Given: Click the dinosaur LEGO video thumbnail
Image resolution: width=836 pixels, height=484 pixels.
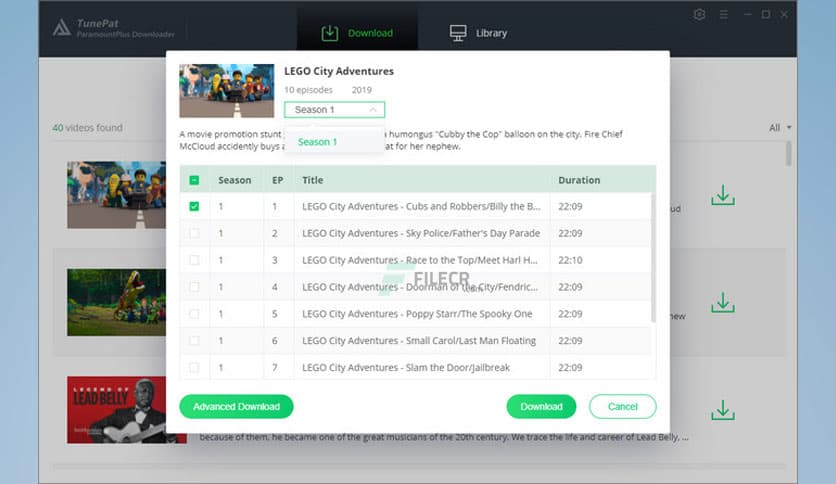Looking at the screenshot, I should pos(116,302).
